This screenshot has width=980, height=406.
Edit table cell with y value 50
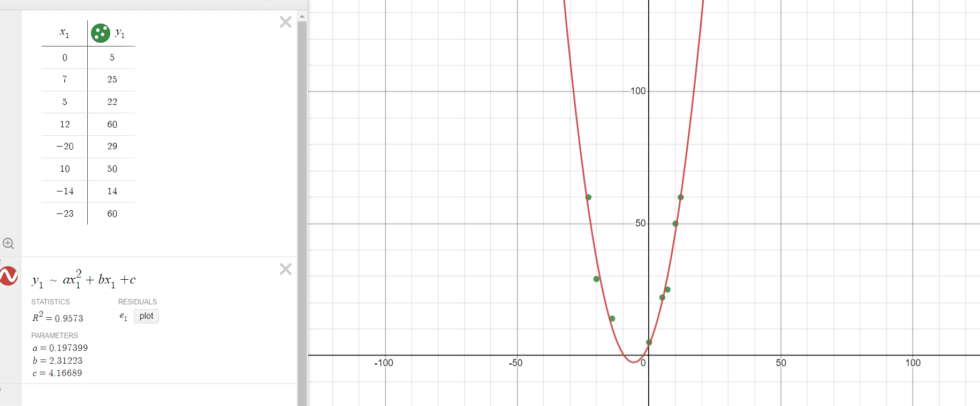(112, 169)
